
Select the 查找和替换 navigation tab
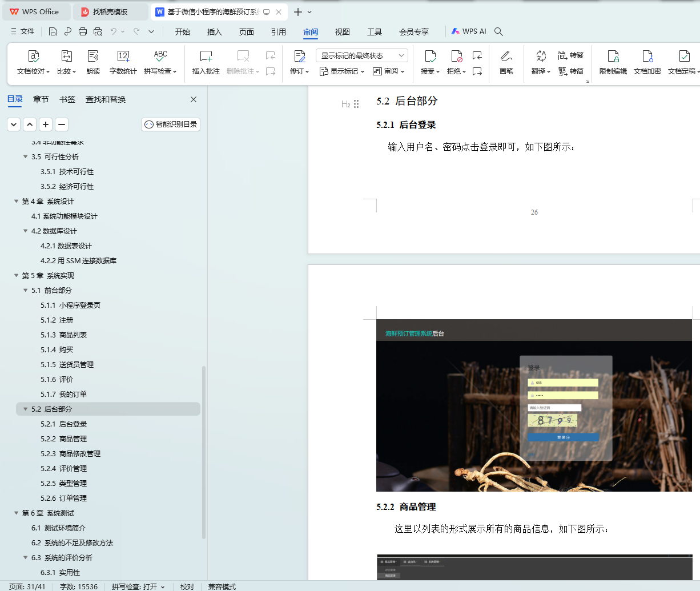106,99
